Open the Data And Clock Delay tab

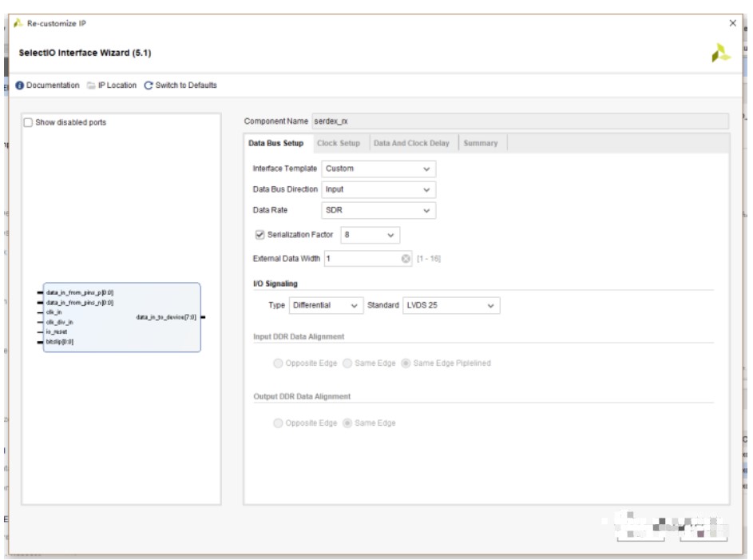point(411,144)
